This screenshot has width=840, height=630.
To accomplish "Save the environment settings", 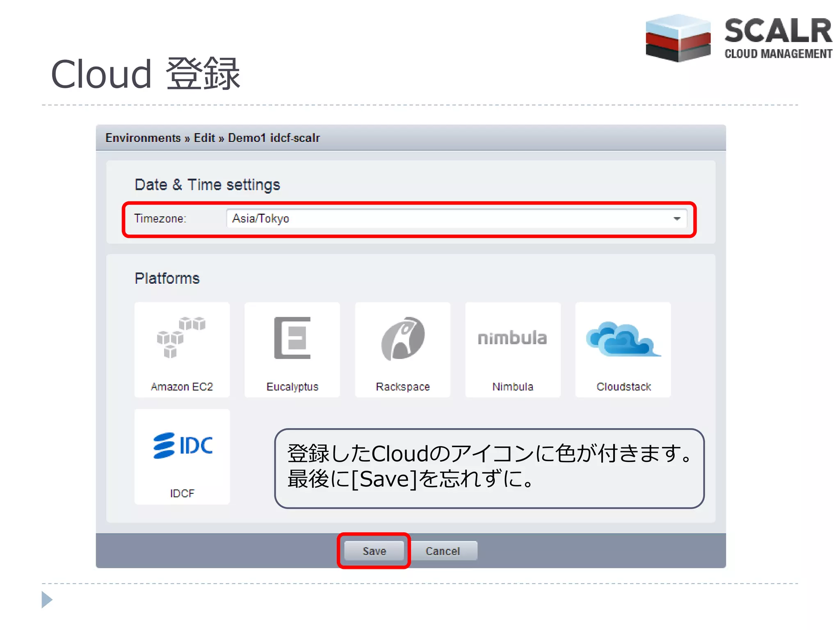I will 374,551.
